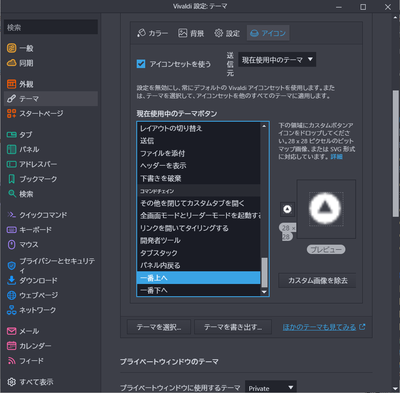Viewport: 400px width, 393px height.
Task: Click the 検索 search input field
Action: (x=51, y=27)
